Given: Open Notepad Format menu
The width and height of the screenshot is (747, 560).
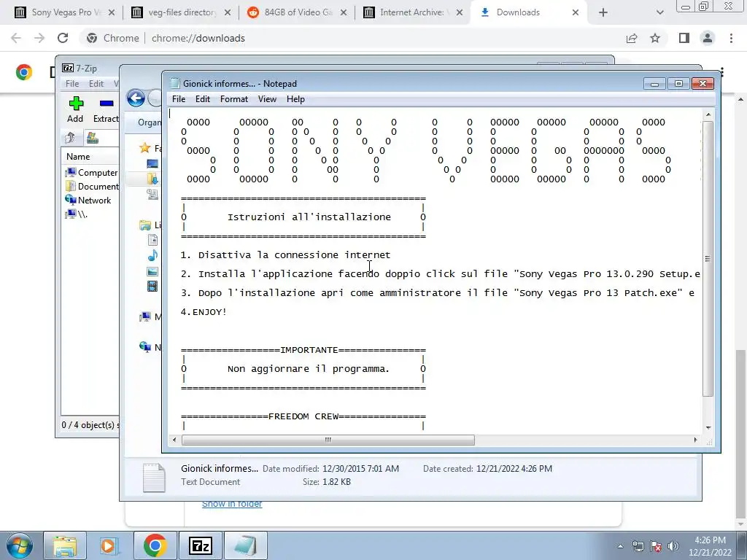Looking at the screenshot, I should (x=234, y=99).
